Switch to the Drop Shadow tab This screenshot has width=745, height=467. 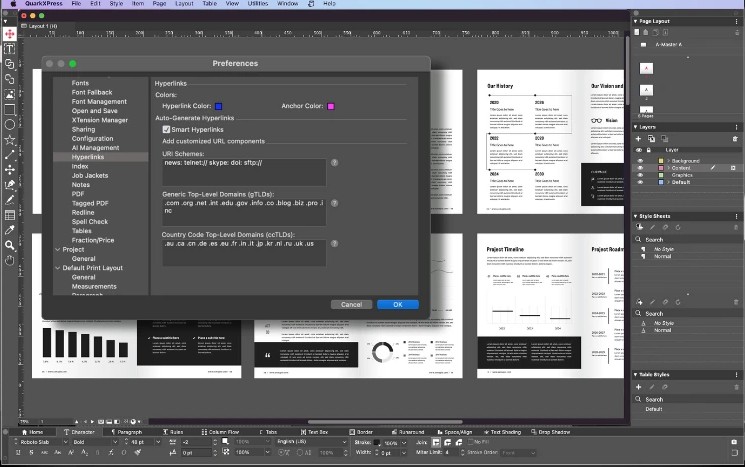[550, 432]
